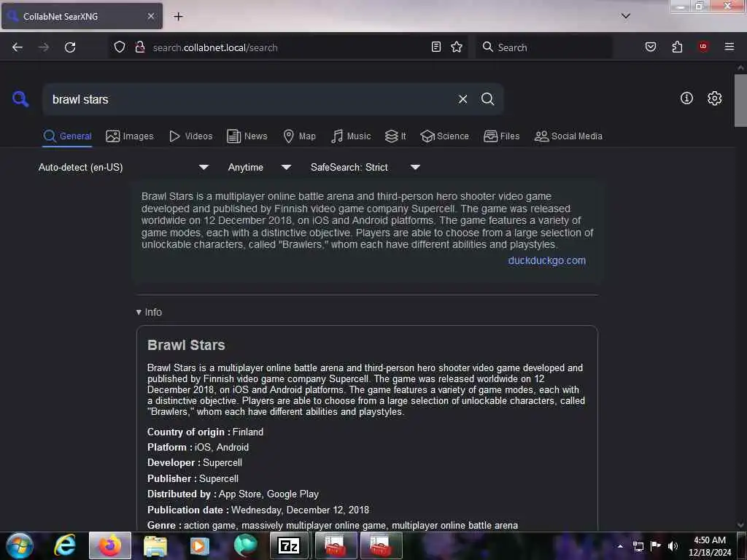The image size is (747, 560).
Task: Switch to Images search category
Action: click(130, 136)
